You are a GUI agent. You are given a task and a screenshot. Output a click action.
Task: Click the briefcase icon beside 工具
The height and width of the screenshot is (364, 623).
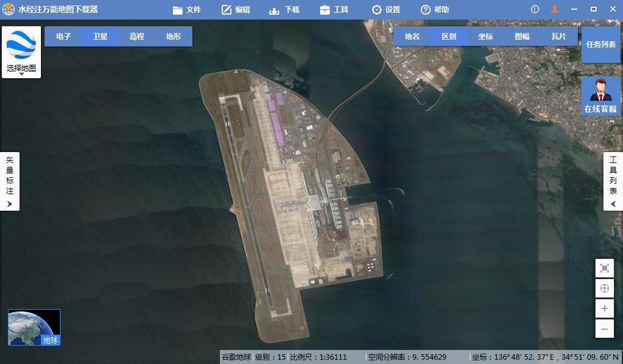point(324,10)
